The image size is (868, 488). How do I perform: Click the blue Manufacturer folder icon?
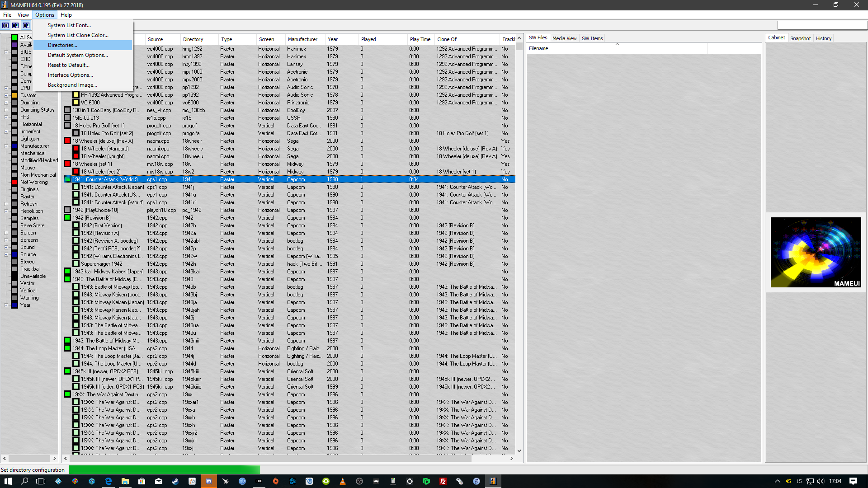click(14, 146)
